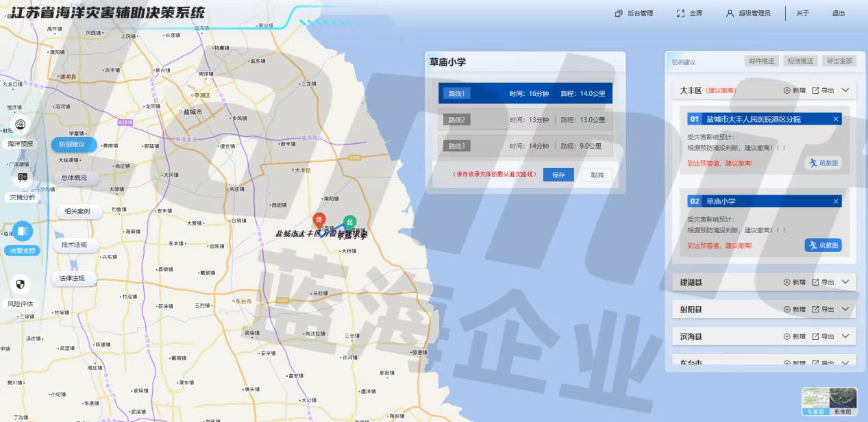Open the 技术法规 submenu item
Screen dimensions: 868x422
74,245
